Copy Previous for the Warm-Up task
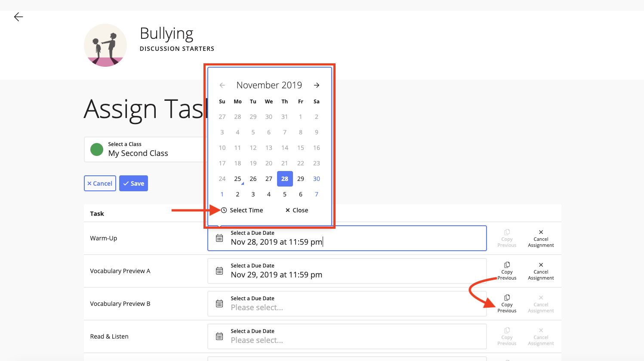This screenshot has height=361, width=644. coord(507,238)
